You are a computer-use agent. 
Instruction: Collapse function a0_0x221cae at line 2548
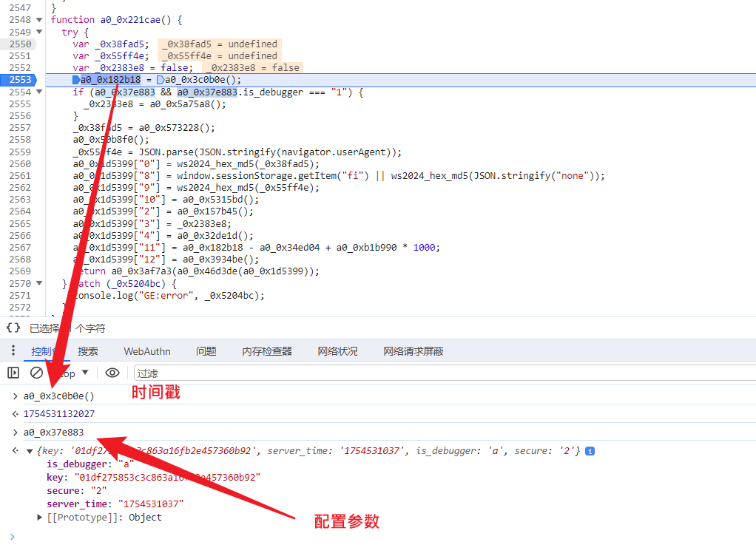tap(39, 20)
